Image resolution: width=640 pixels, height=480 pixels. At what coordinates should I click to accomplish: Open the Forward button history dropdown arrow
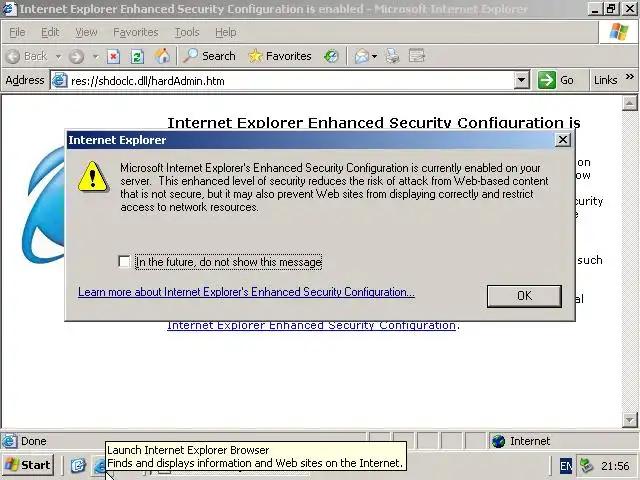pyautogui.click(x=96, y=56)
